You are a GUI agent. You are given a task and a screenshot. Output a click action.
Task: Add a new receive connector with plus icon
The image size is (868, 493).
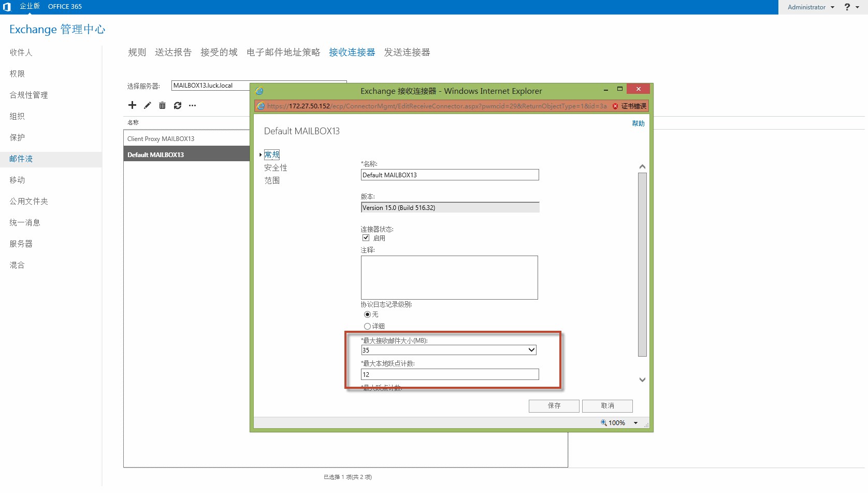[x=132, y=105]
